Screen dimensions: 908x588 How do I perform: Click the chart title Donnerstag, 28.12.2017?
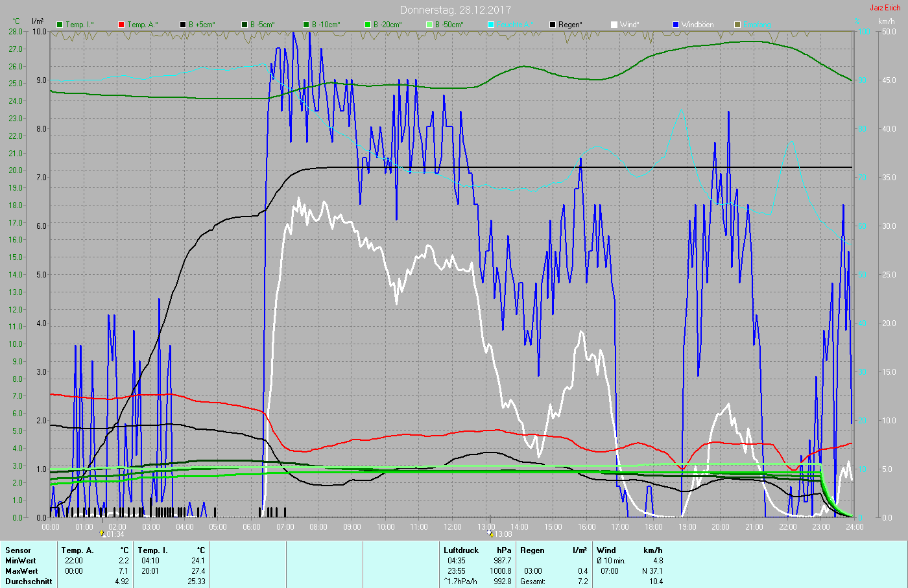[x=455, y=10]
